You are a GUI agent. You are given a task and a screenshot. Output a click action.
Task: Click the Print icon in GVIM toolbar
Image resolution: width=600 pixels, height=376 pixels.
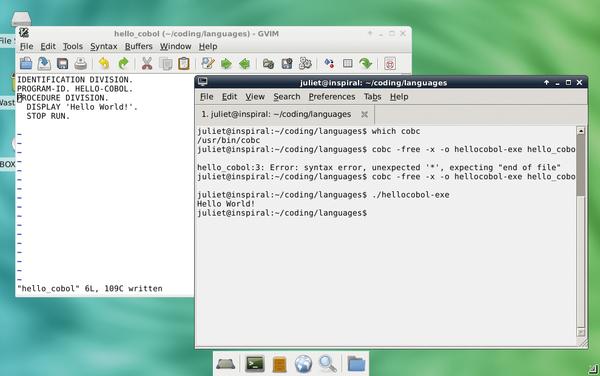tap(81, 63)
